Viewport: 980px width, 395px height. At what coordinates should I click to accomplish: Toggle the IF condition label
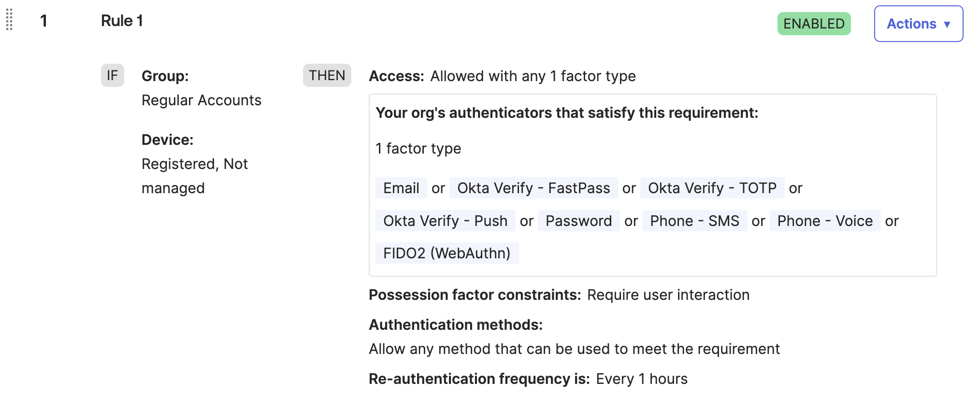(x=112, y=75)
